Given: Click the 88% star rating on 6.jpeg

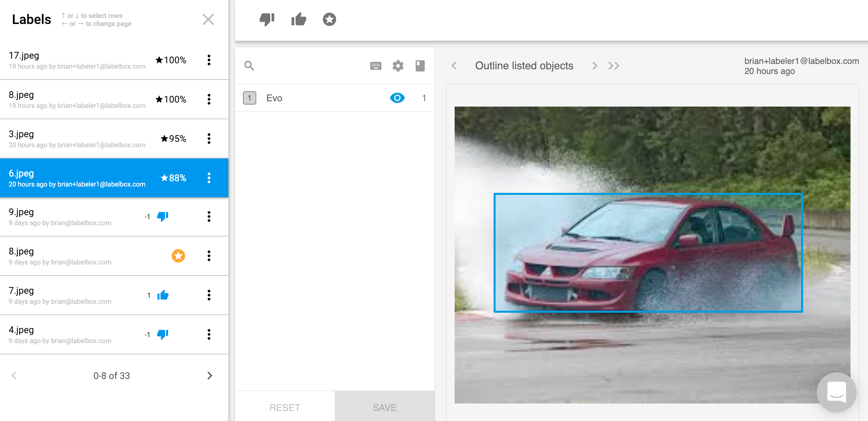Looking at the screenshot, I should [173, 178].
